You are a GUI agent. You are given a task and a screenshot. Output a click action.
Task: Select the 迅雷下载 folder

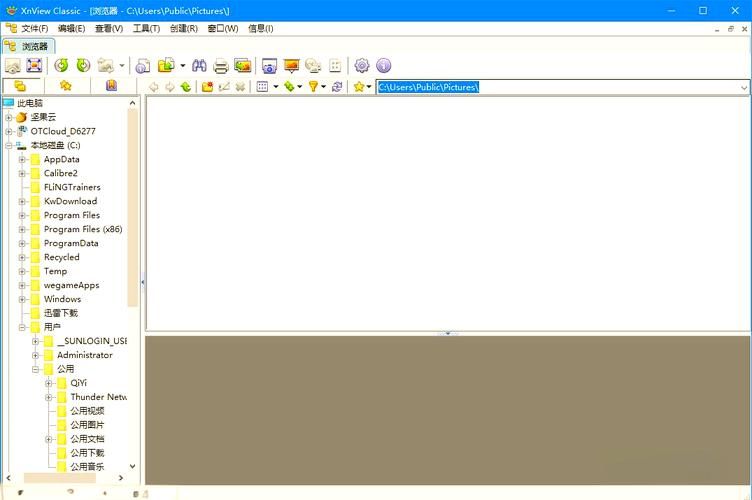(60, 313)
